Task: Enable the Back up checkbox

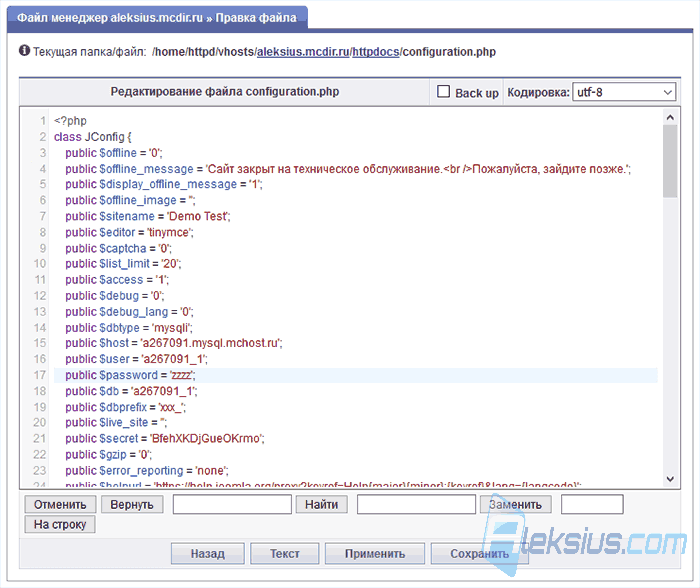Action: point(443,92)
